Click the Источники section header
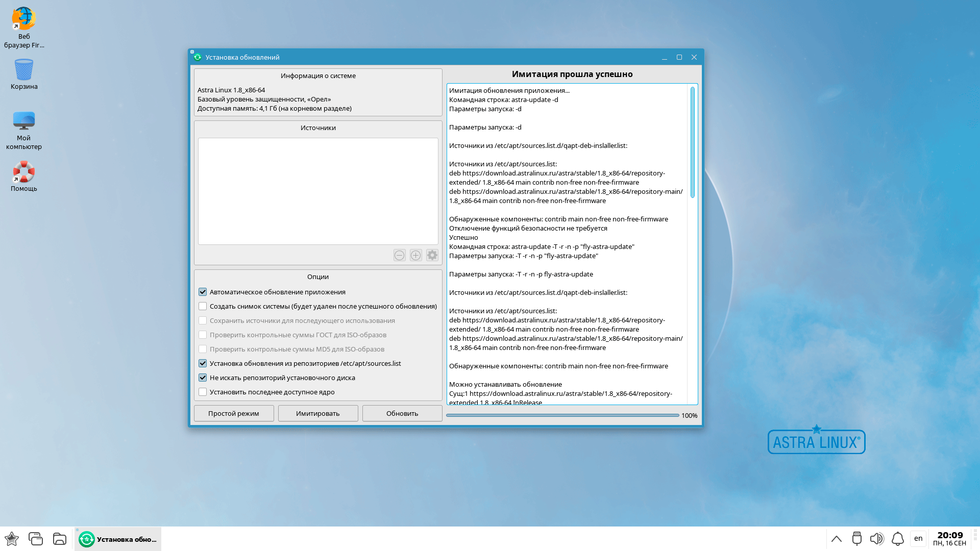The image size is (980, 551). coord(318,128)
